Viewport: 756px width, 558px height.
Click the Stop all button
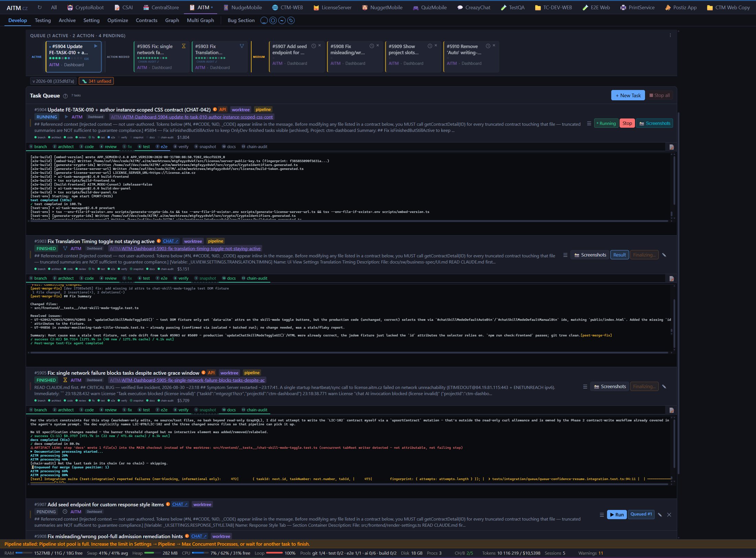click(x=659, y=96)
